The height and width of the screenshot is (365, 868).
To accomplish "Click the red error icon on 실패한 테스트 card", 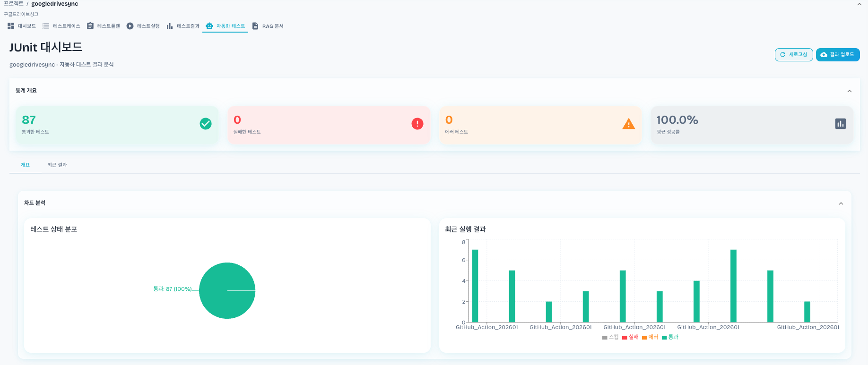I will click(x=417, y=124).
